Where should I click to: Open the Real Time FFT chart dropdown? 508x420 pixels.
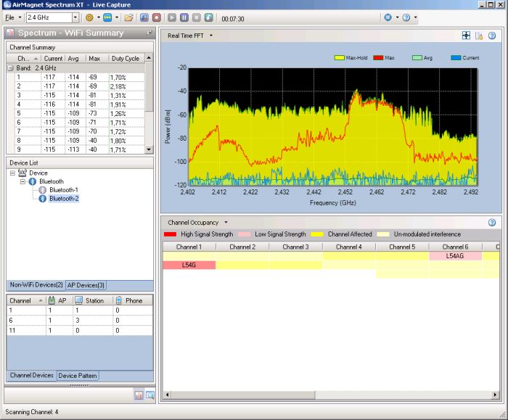pyautogui.click(x=211, y=35)
